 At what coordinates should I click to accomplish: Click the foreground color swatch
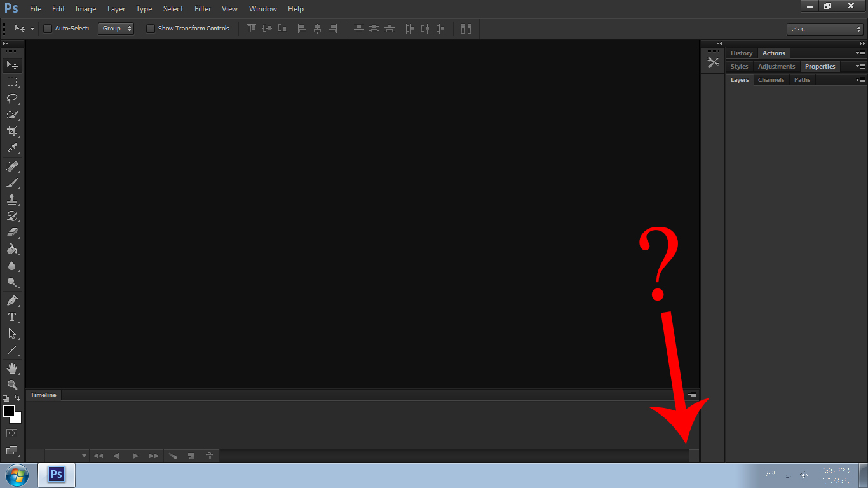coord(9,411)
